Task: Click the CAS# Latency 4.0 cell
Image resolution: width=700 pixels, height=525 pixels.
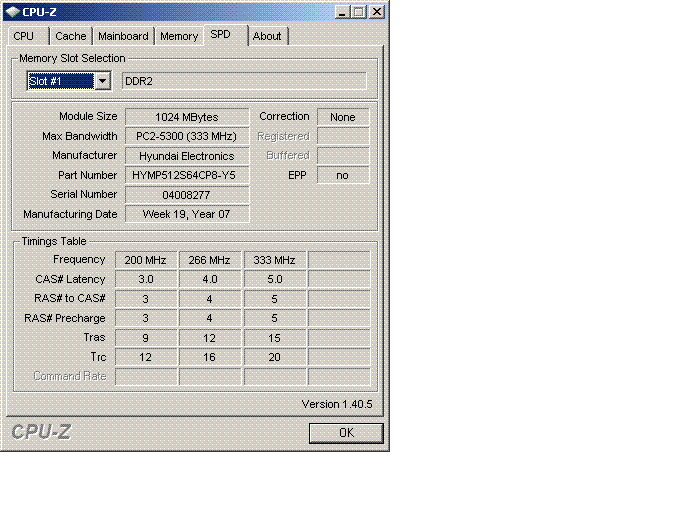Action: click(x=210, y=279)
